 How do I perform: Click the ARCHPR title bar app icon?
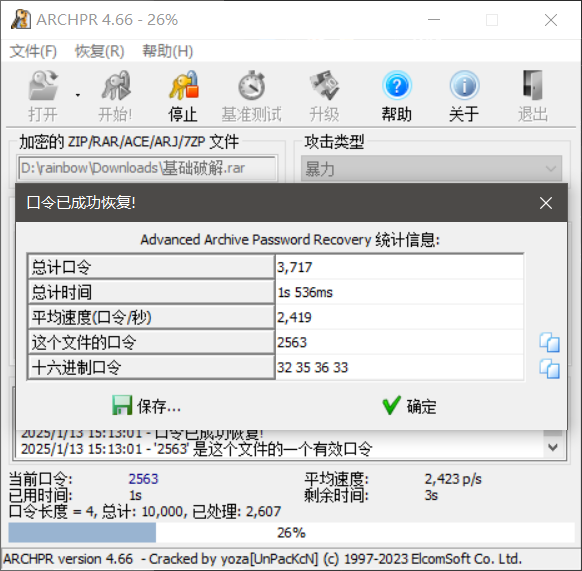point(21,19)
